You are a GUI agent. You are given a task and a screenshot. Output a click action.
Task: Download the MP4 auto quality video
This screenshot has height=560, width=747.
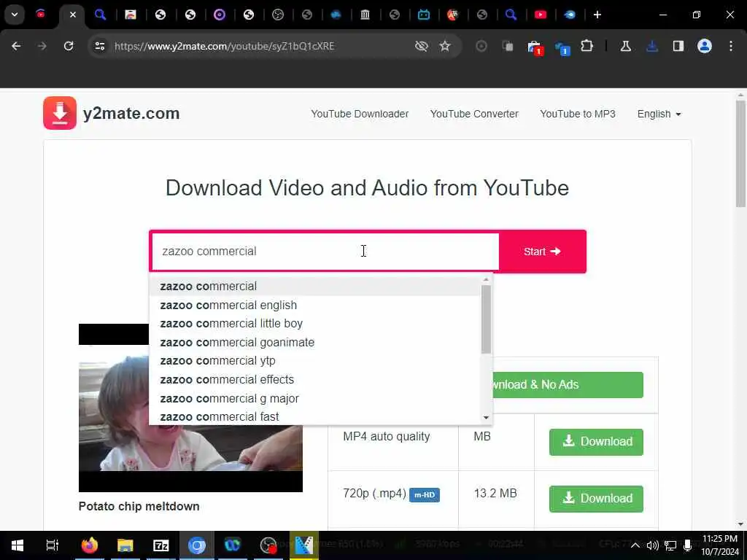click(x=596, y=442)
